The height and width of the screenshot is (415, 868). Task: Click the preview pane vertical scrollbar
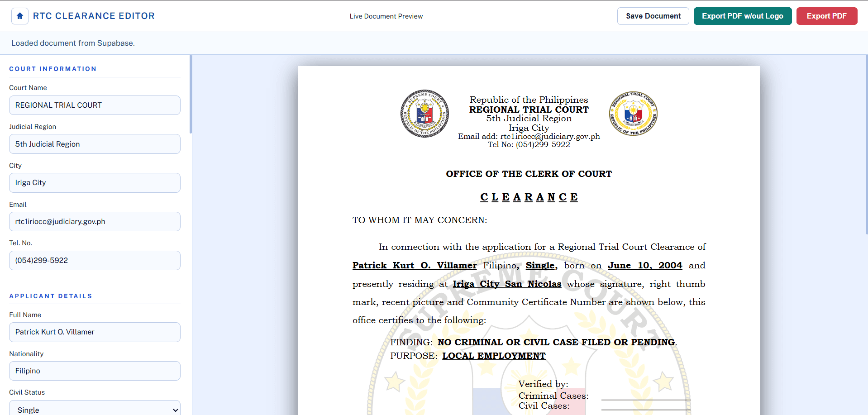pos(866,145)
